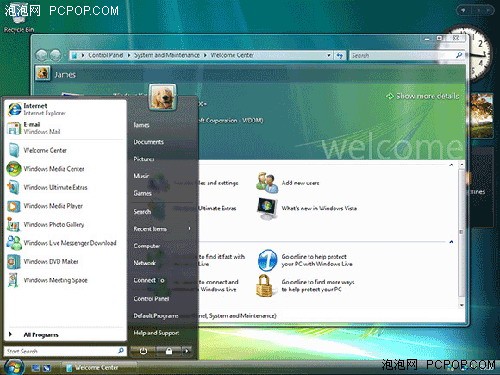Collapse the first Welcome Center section
Screen dimensions: 500x375
[451, 165]
